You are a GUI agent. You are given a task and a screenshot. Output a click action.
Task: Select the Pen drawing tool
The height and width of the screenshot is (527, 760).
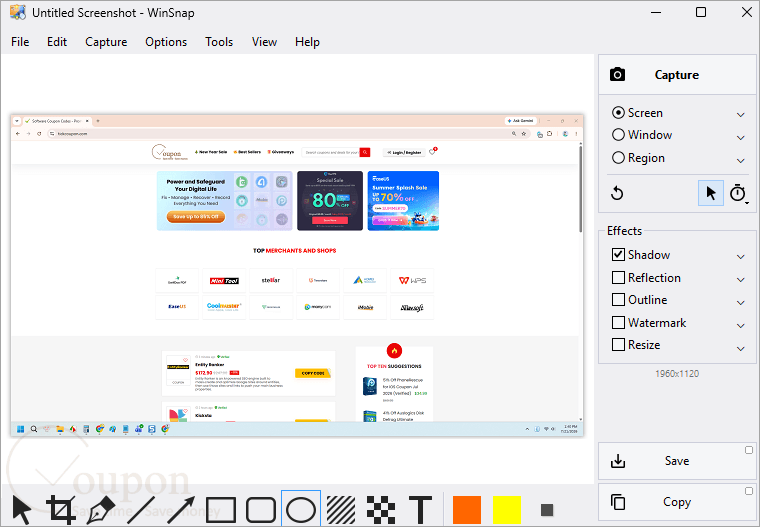(x=101, y=510)
